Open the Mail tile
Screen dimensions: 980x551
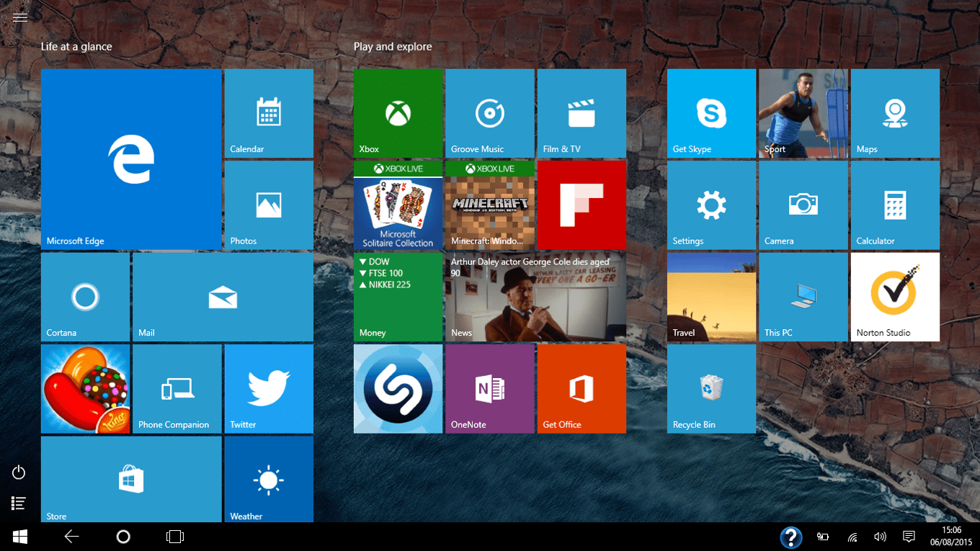(223, 297)
